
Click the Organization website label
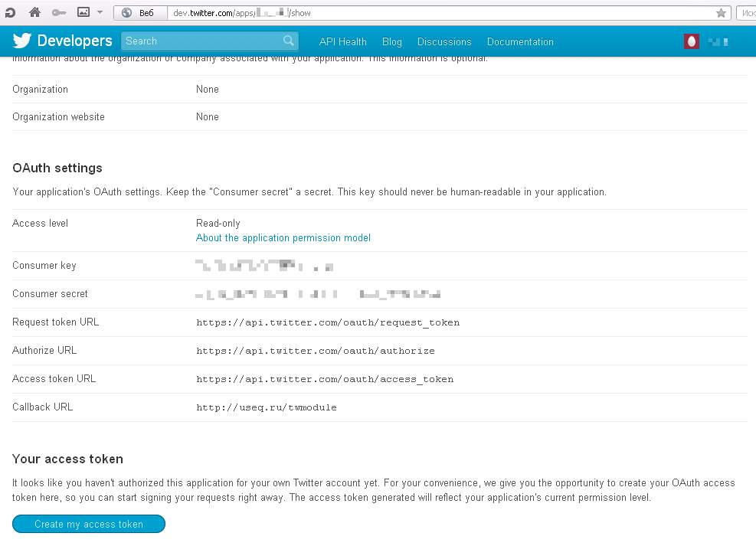tap(58, 116)
